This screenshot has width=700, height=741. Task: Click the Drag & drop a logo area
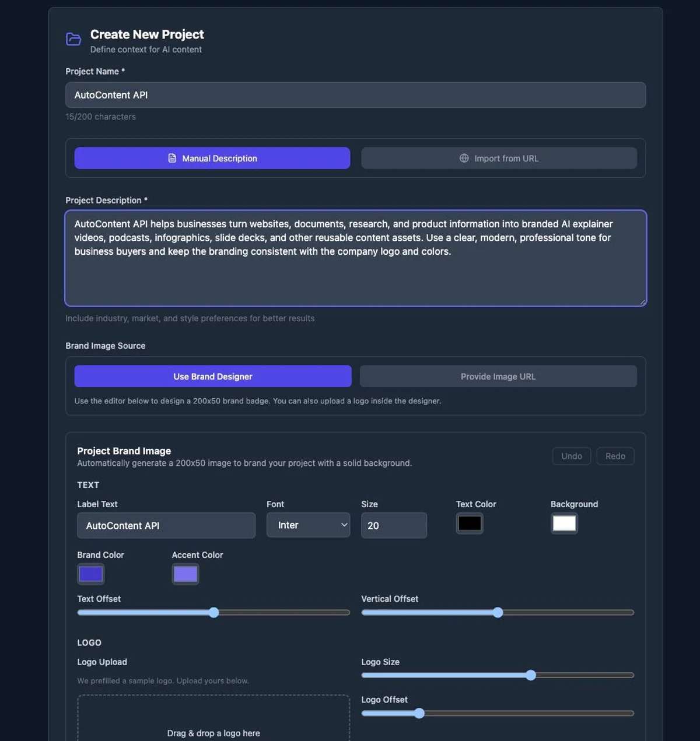[213, 718]
